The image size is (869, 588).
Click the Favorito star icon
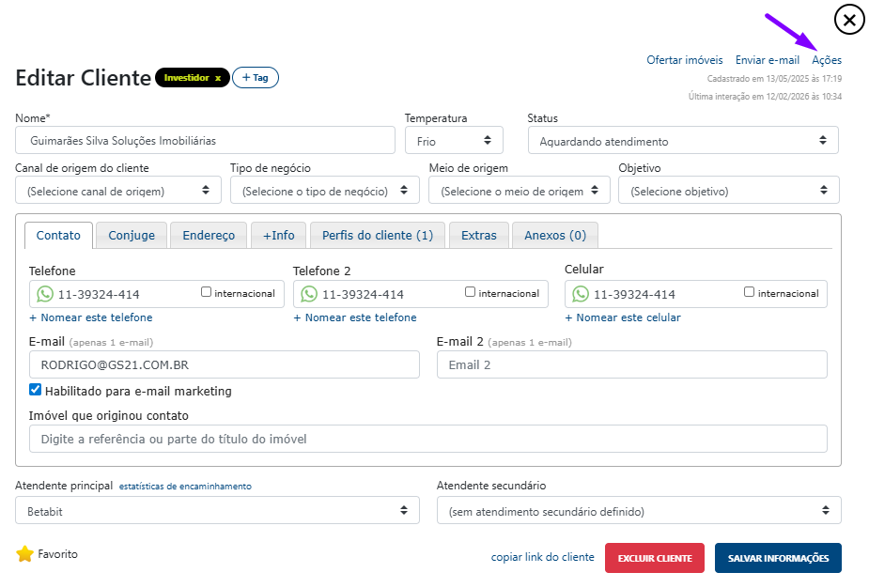point(24,554)
